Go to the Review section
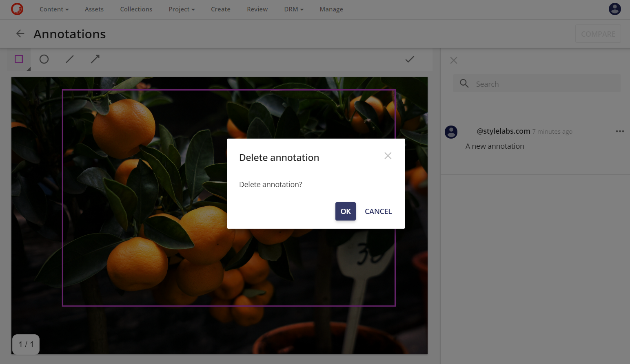 (x=257, y=9)
